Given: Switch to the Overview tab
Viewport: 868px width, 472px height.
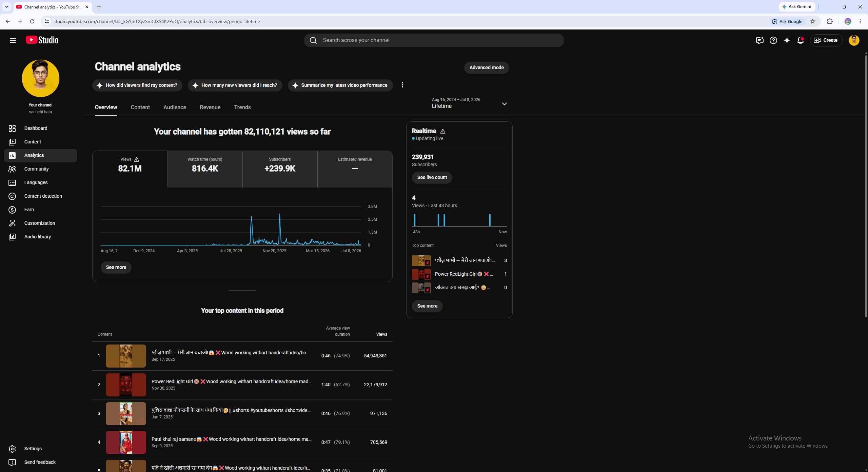Looking at the screenshot, I should coord(106,107).
